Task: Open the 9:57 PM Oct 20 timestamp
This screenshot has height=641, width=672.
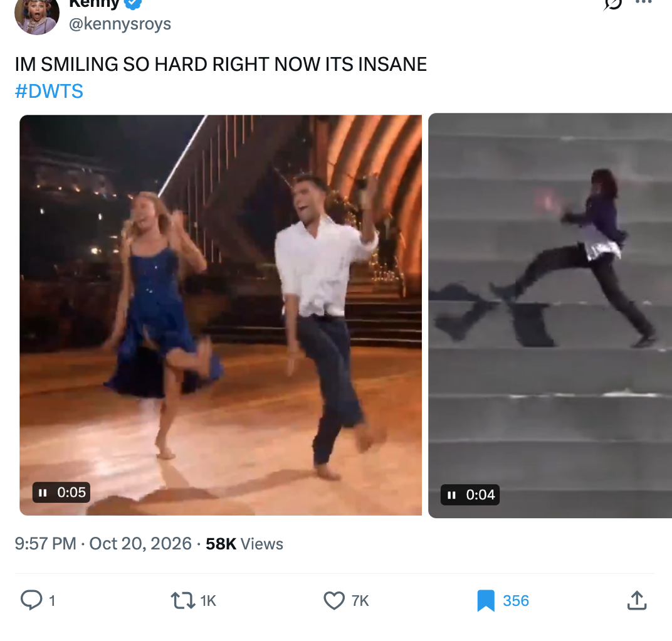Action: point(103,544)
